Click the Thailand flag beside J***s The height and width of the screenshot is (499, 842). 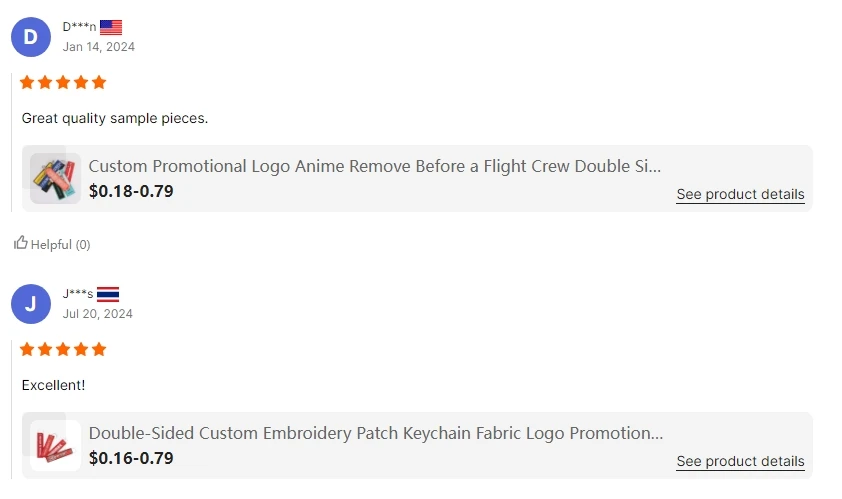(108, 294)
